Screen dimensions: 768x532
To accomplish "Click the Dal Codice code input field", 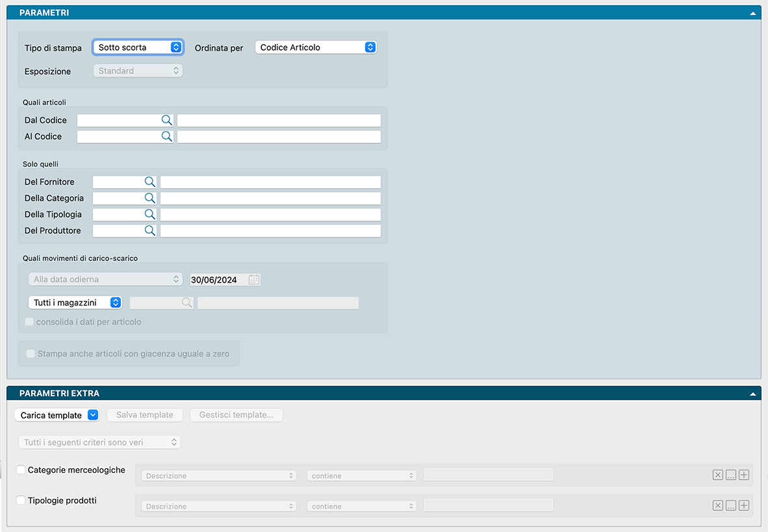I will click(118, 120).
